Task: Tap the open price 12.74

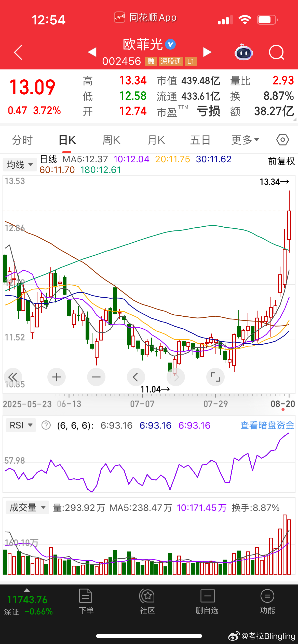Action: tap(133, 111)
